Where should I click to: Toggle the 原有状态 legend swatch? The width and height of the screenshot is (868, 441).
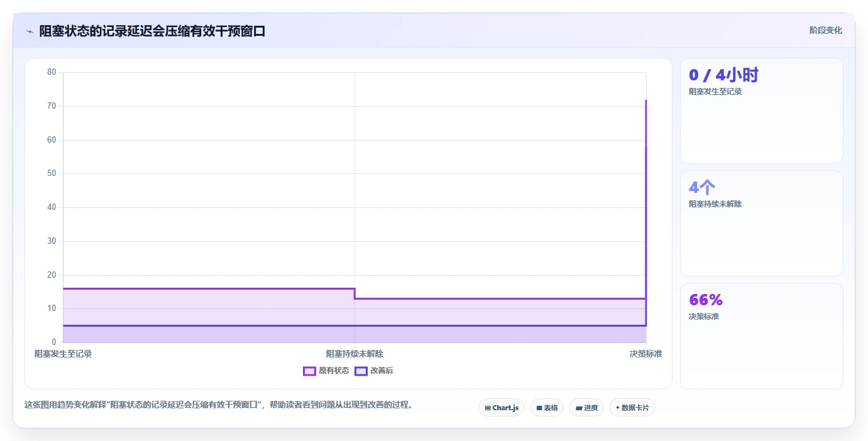309,371
